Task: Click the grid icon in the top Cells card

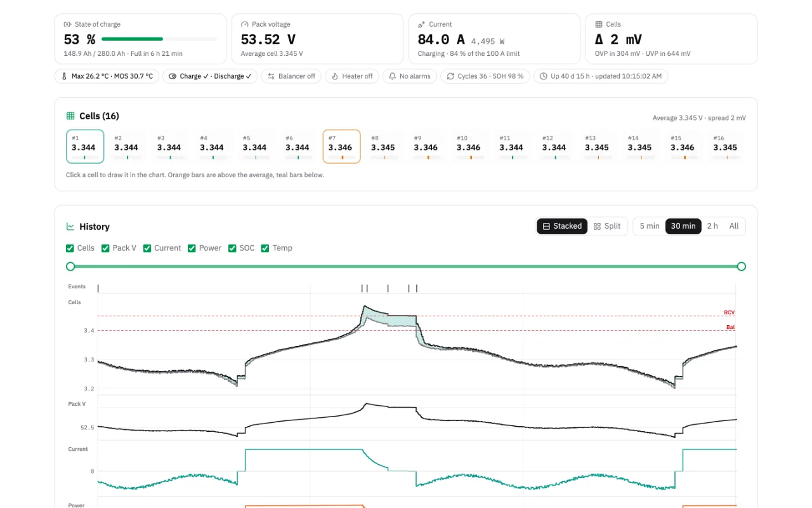Action: click(x=598, y=24)
